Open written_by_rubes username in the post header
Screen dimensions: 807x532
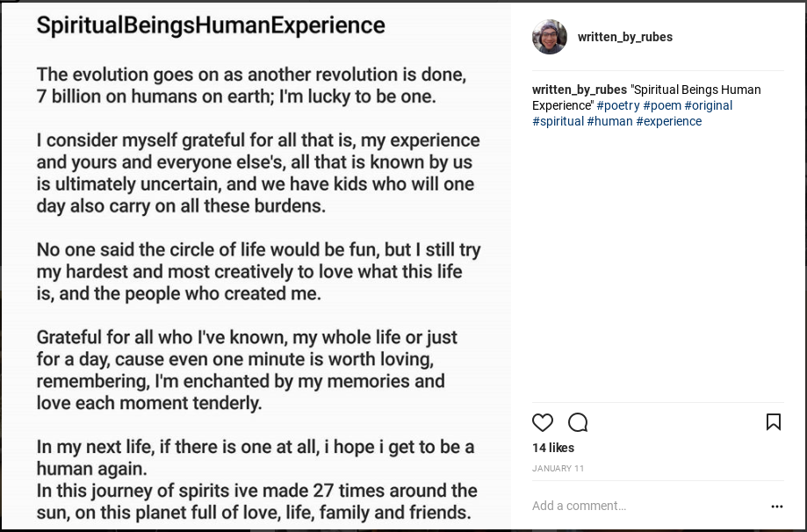pyautogui.click(x=624, y=37)
